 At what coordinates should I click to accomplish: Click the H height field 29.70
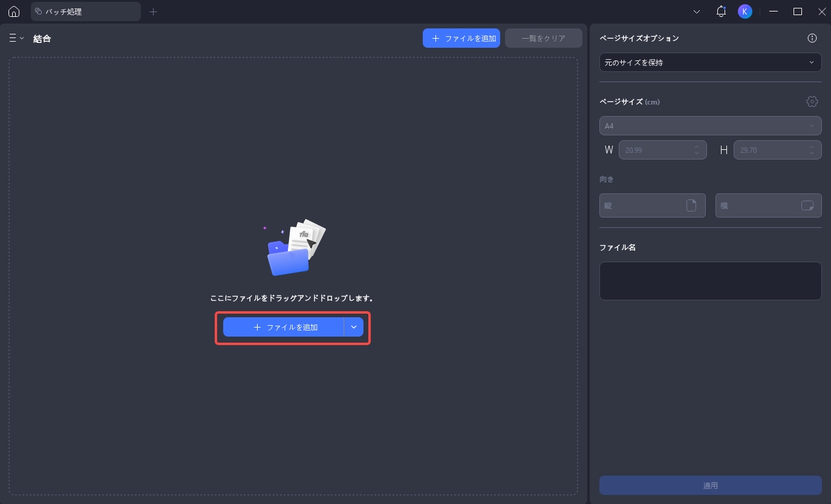(x=778, y=150)
